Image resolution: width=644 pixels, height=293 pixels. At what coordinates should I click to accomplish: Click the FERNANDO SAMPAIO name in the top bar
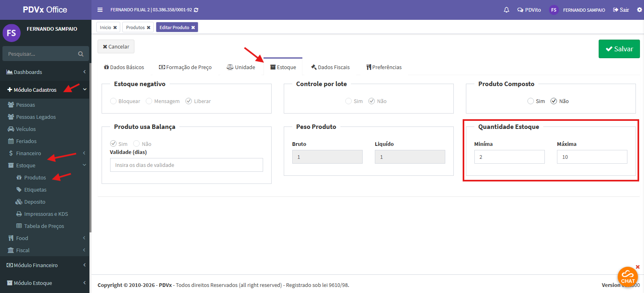pos(584,10)
